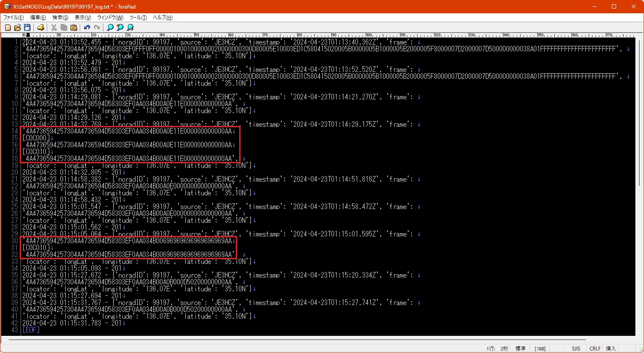The image size is (644, 353).
Task: Open the 表示(V) menu
Action: (x=83, y=18)
